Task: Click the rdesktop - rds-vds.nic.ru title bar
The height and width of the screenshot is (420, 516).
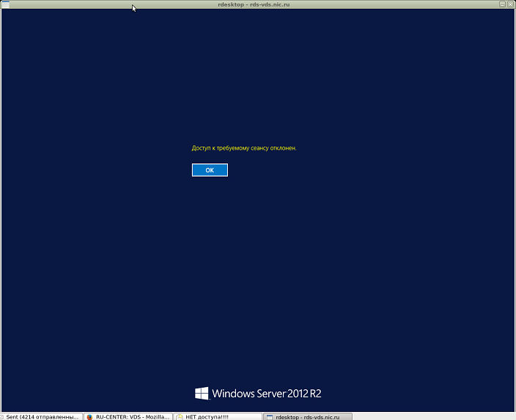Action: coord(257,4)
